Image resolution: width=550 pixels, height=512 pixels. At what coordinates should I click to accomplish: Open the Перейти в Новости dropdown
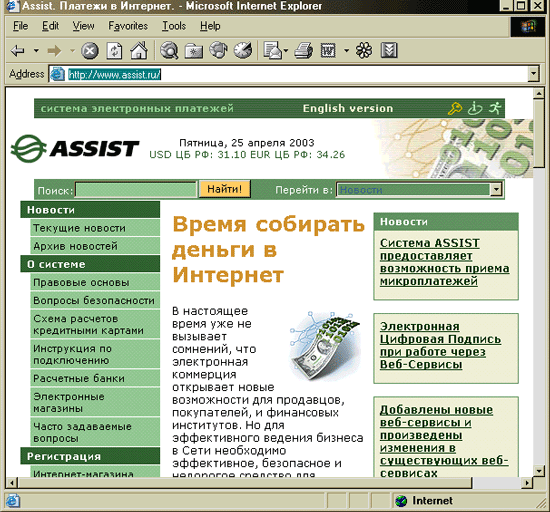click(x=420, y=190)
